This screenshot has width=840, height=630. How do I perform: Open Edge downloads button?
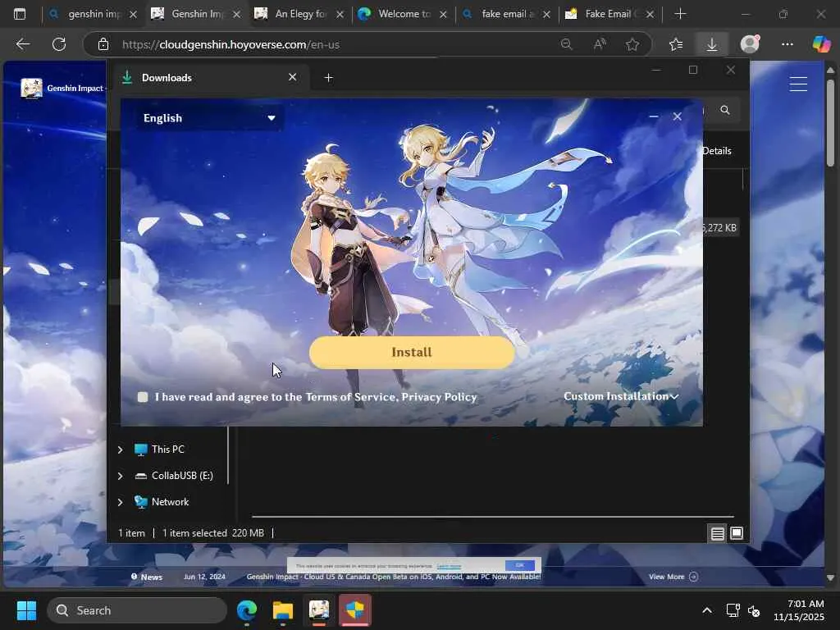pyautogui.click(x=712, y=44)
